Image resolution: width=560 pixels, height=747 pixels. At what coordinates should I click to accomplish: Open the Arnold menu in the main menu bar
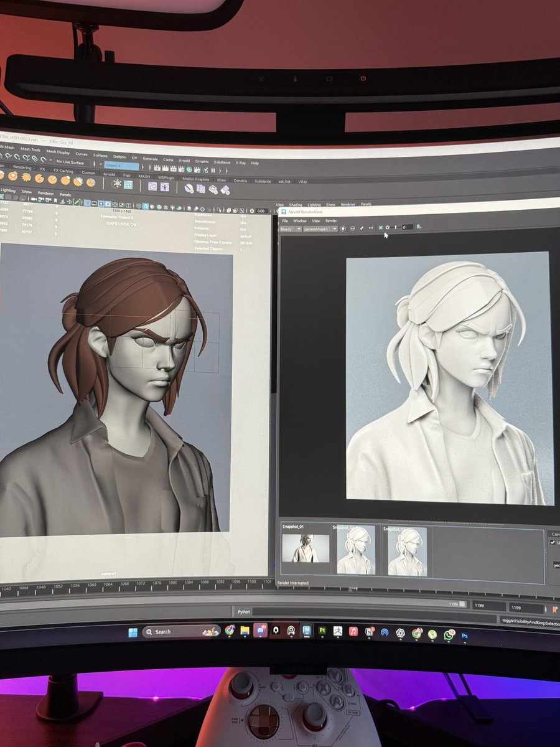pyautogui.click(x=184, y=161)
